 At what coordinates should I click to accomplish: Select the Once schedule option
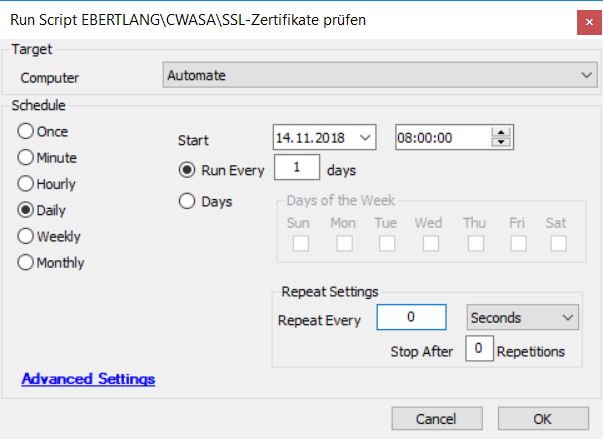click(x=26, y=131)
